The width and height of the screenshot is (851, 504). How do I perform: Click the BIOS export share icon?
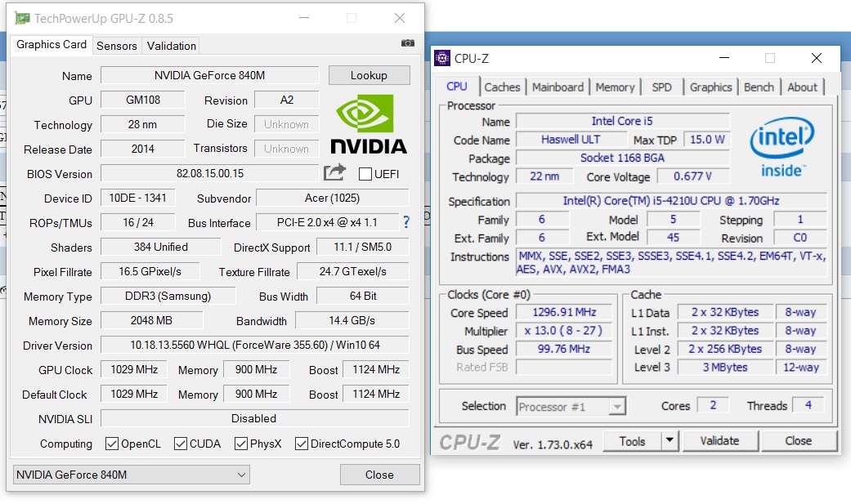point(334,172)
